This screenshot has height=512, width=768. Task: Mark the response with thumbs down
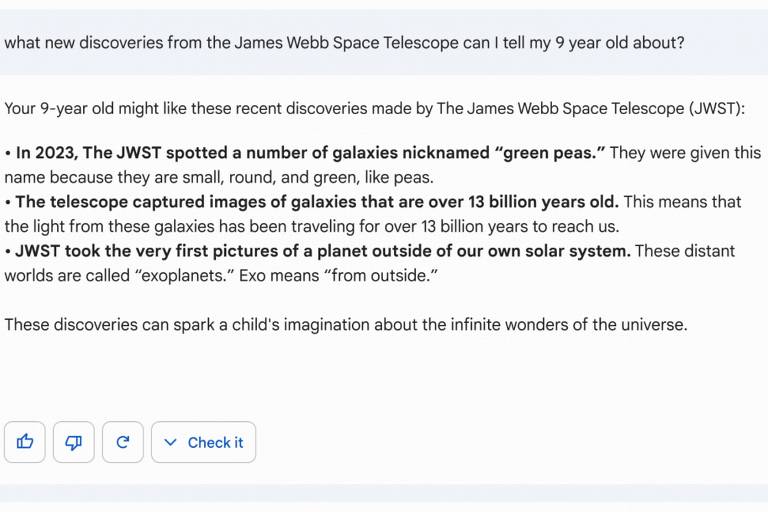(x=73, y=442)
